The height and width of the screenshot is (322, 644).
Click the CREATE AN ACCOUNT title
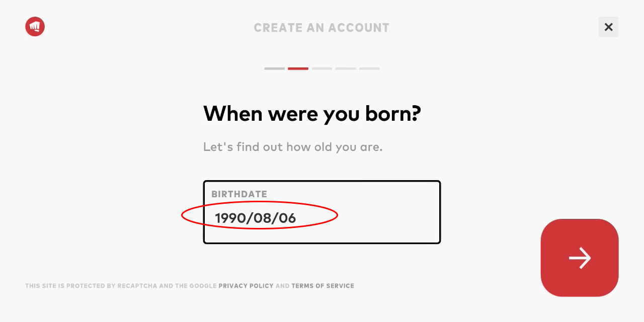click(x=321, y=28)
